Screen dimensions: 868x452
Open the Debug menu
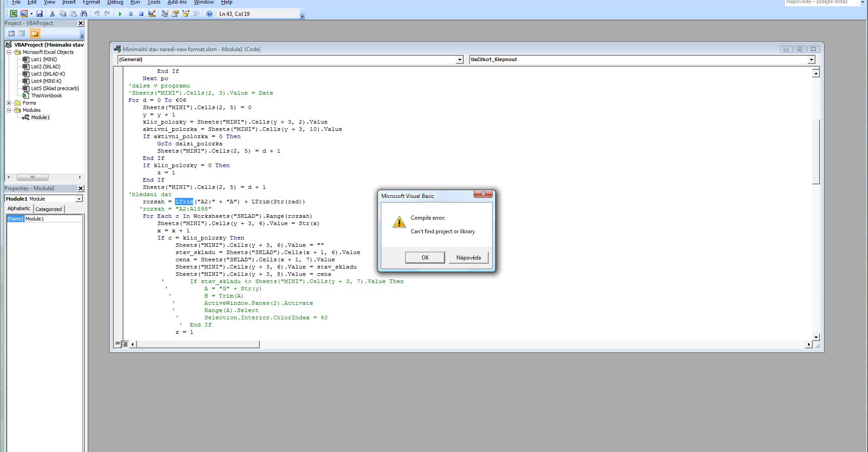115,2
